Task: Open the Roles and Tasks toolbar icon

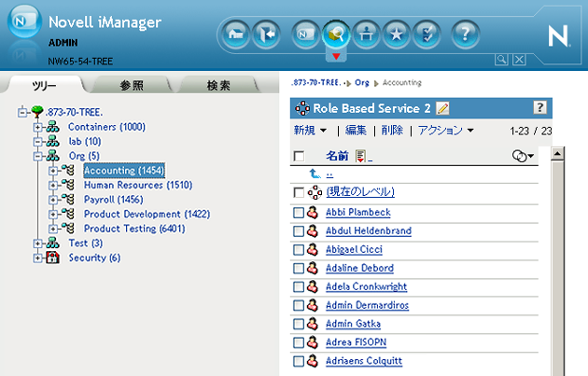Action: click(305, 35)
